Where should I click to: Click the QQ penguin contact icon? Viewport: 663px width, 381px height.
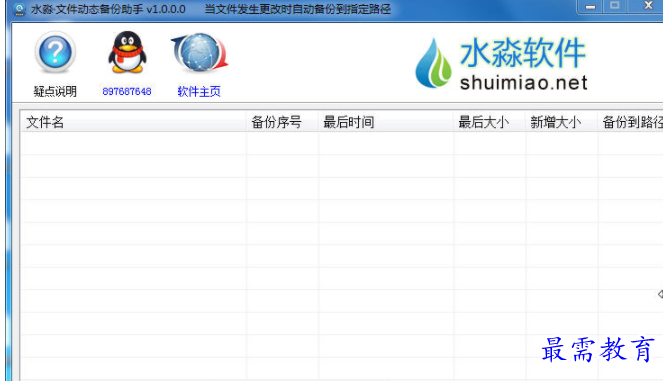pyautogui.click(x=127, y=52)
